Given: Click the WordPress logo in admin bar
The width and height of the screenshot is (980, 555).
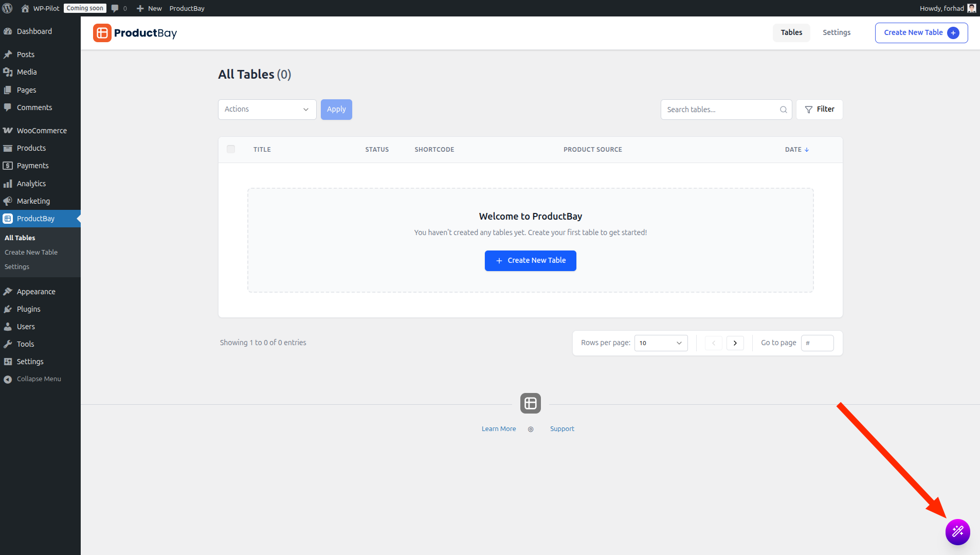Looking at the screenshot, I should coord(7,8).
